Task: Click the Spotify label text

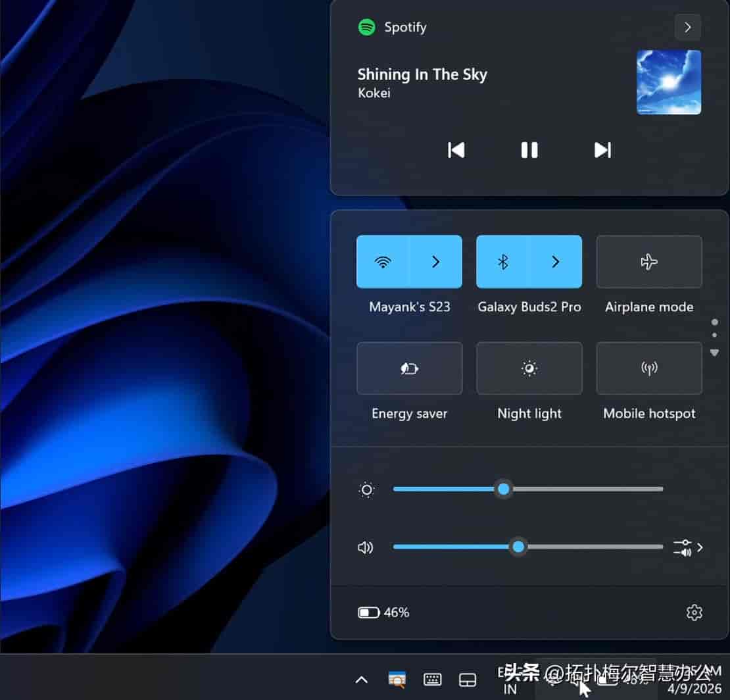Action: click(406, 28)
